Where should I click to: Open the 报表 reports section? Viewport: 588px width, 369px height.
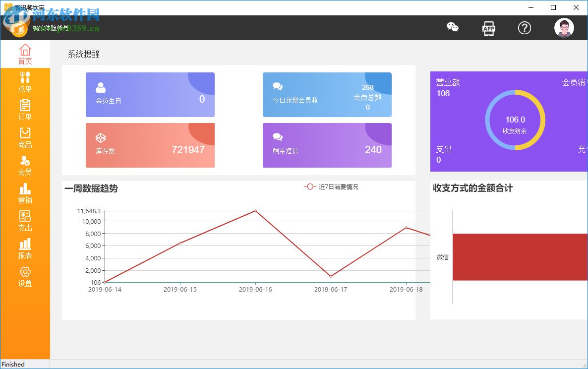[x=25, y=248]
